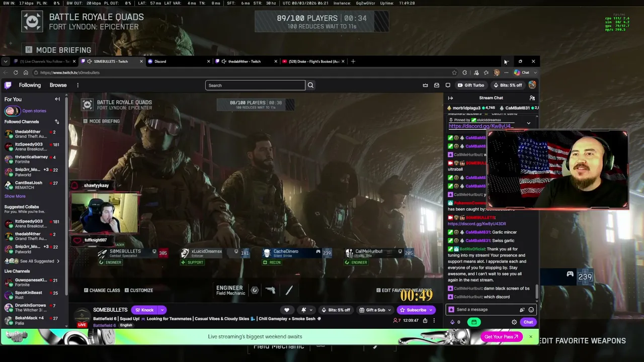The height and width of the screenshot is (362, 644).
Task: Open the chat community users icon
Action: coord(532,98)
